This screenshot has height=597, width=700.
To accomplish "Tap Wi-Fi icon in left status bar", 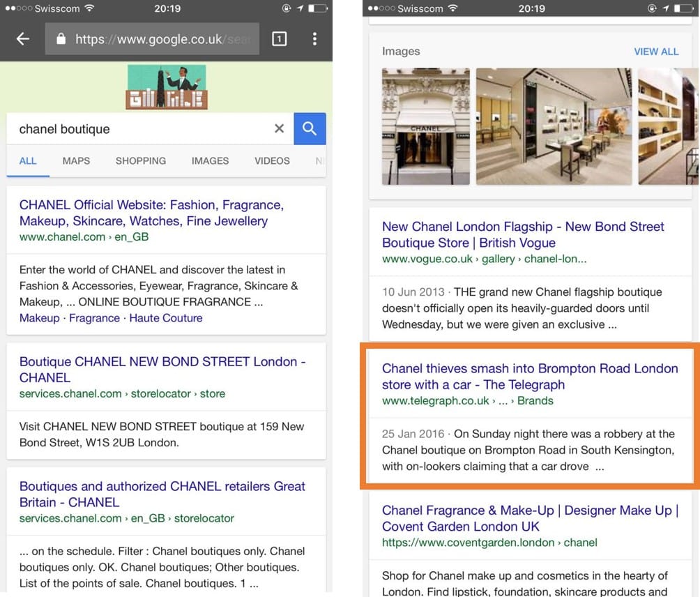I will pos(89,8).
